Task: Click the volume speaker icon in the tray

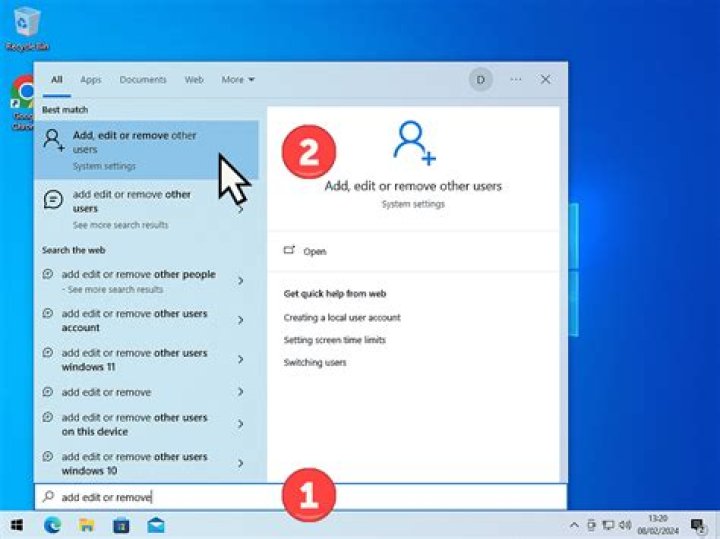Action: click(x=625, y=525)
